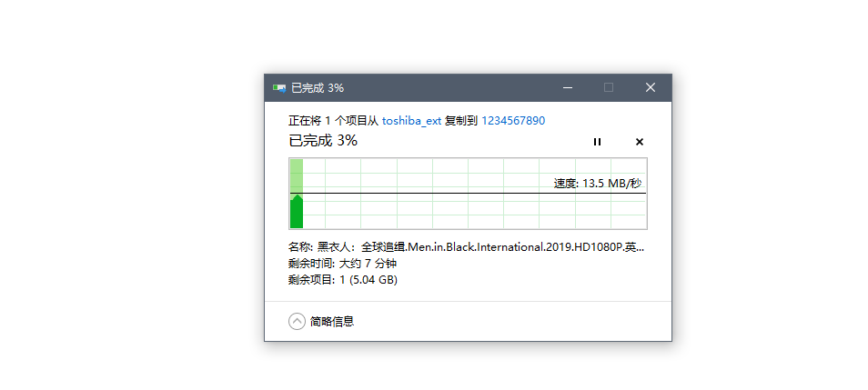Screen dimensions: 868x390
Task: Click the copy dialog icon in title bar
Action: click(279, 88)
